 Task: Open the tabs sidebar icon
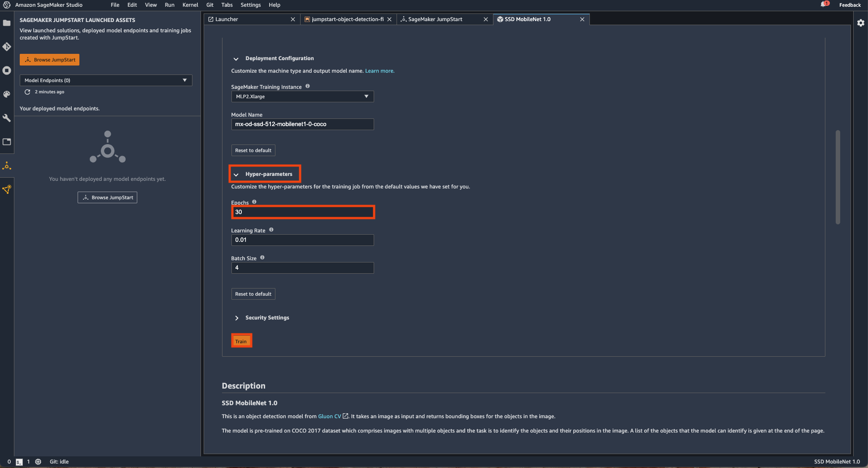7,142
